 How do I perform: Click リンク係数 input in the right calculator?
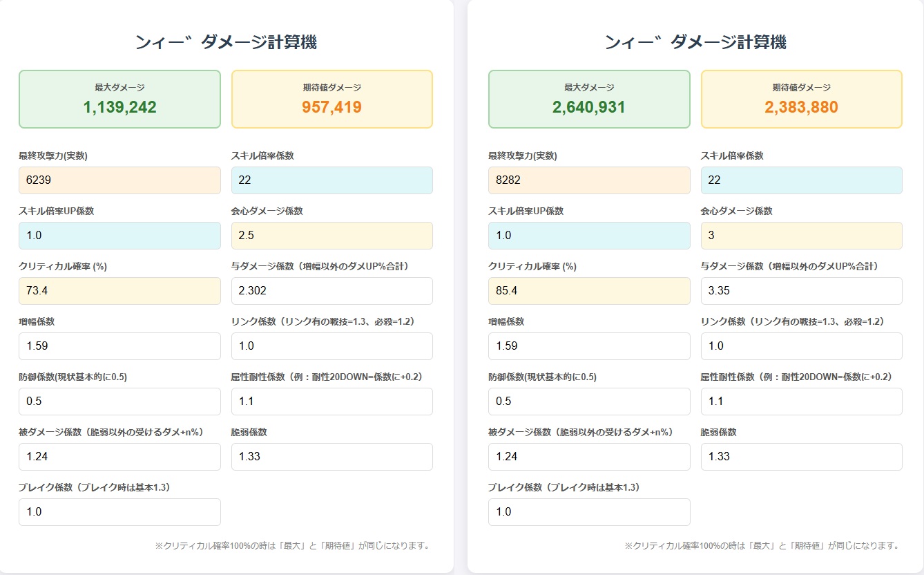click(x=801, y=346)
